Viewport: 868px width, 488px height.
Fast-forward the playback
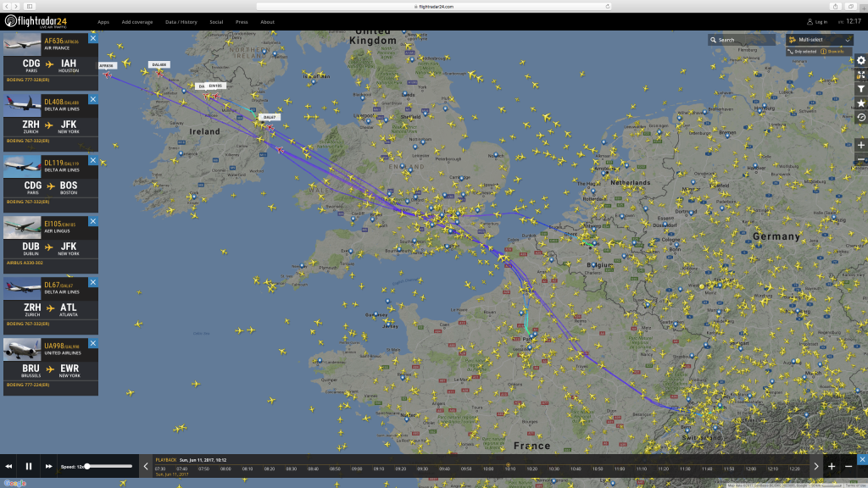pyautogui.click(x=48, y=467)
